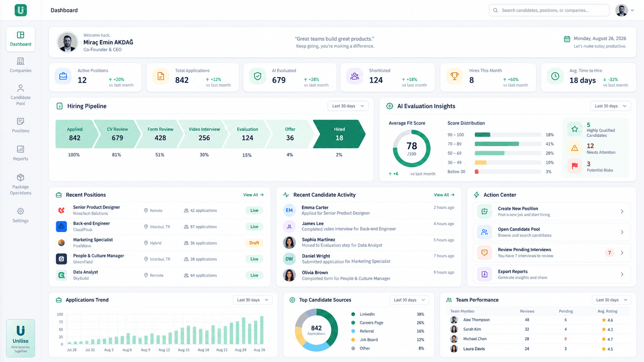This screenshot has height=362, width=644.
Task: Open Applications Trend Last 30 days dropdown
Action: (x=253, y=300)
